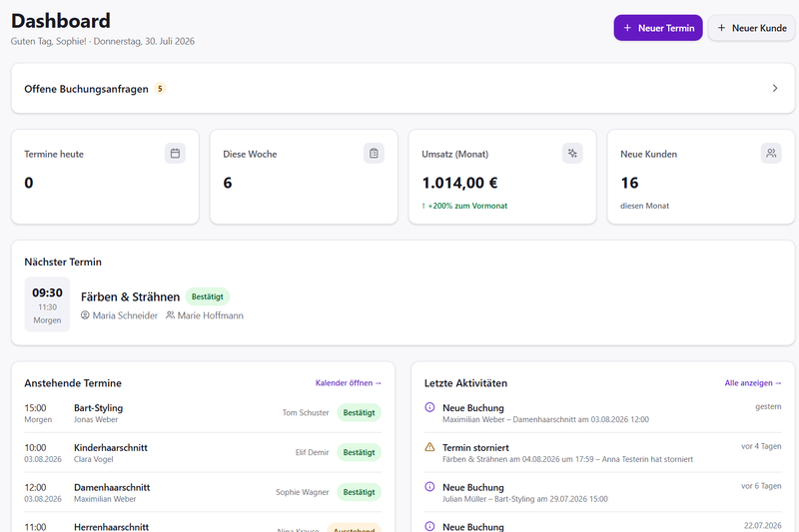The height and width of the screenshot is (532, 799).
Task: Click Bestätigt badge in Sophie Wagner row
Action: click(x=359, y=492)
